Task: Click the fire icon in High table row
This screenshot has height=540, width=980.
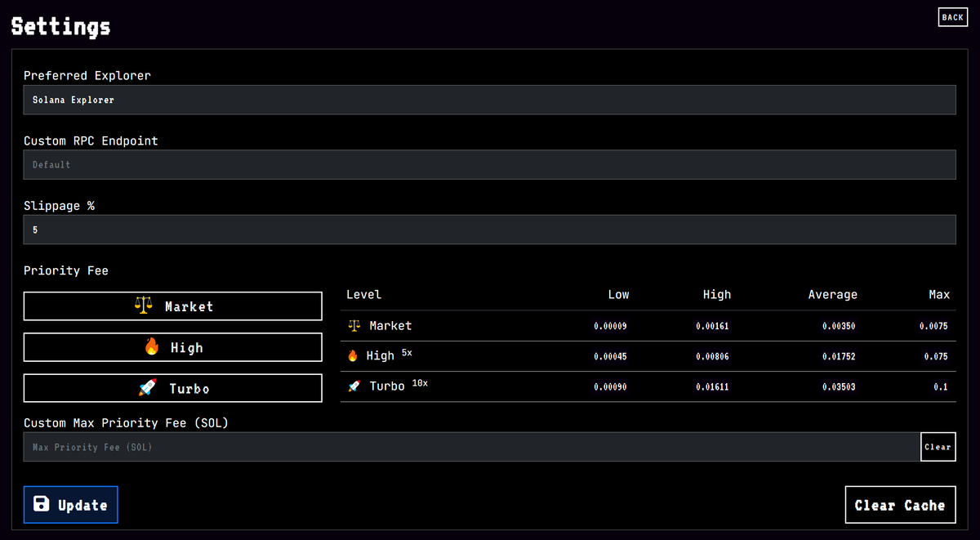Action: (353, 355)
